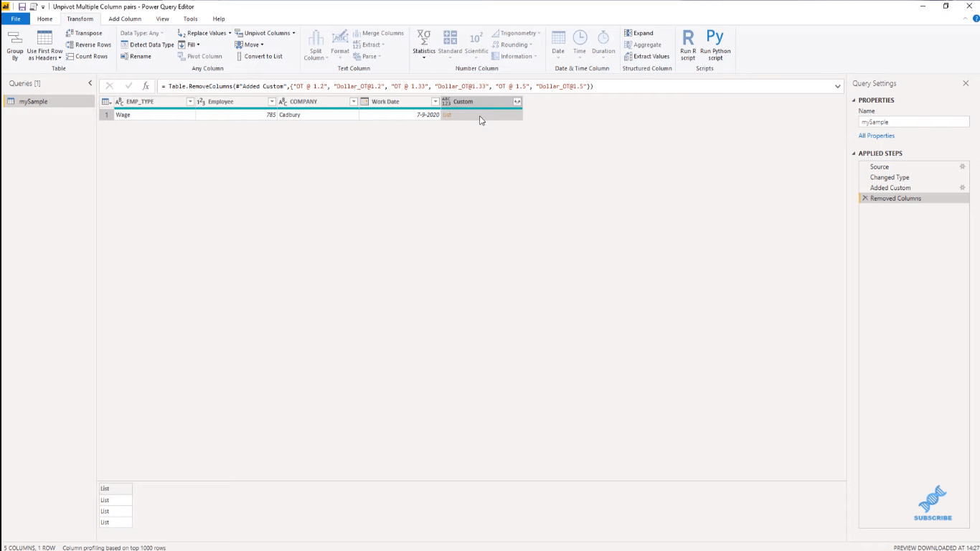Open the Fill dropdown
This screenshot has height=551, width=980.
[x=198, y=44]
